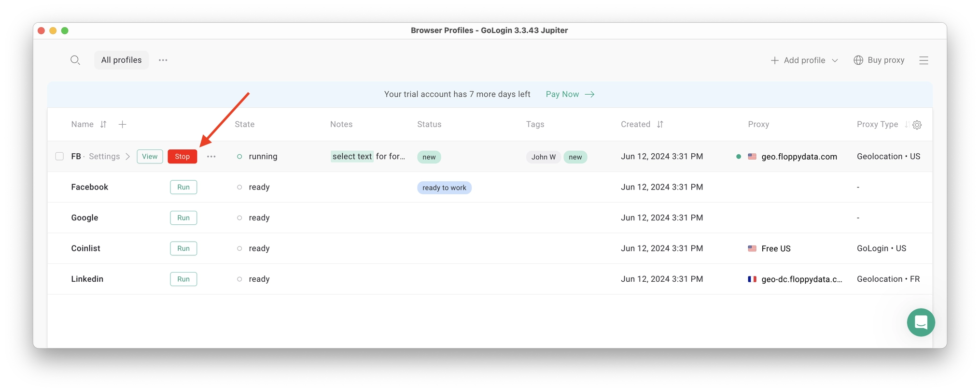Click the French flag icon on Linkedin proxy
Viewport: 980px width, 392px height.
point(752,279)
